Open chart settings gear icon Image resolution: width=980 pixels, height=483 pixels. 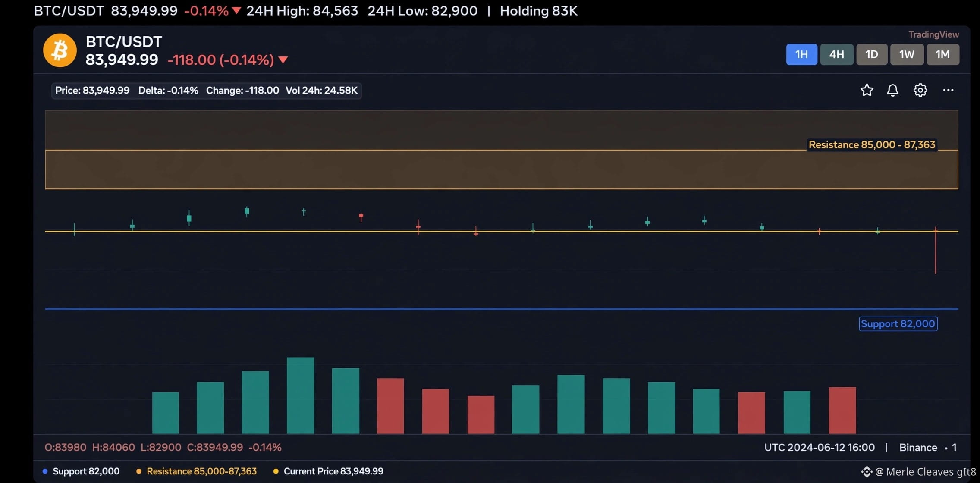(x=920, y=90)
